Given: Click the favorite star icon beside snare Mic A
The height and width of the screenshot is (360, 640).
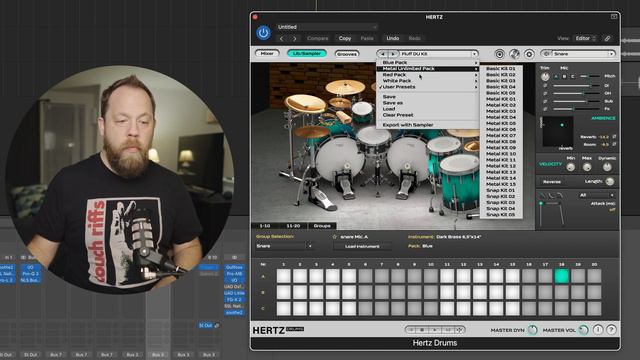Looking at the screenshot, I should tap(334, 237).
